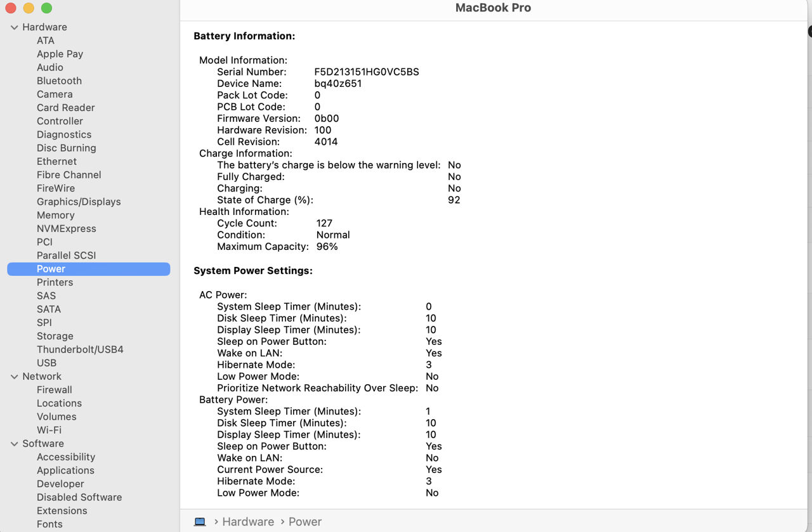Select USB in the sidebar

click(46, 363)
